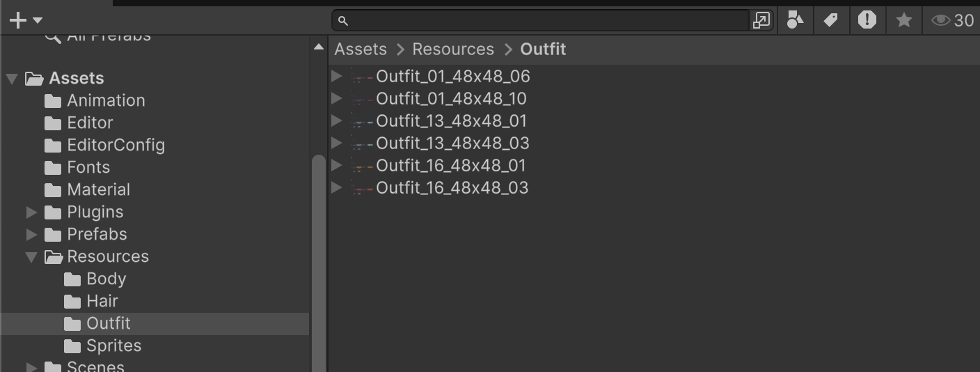Viewport: 980px width, 372px height.
Task: Open the Search by Type filter
Action: click(795, 20)
